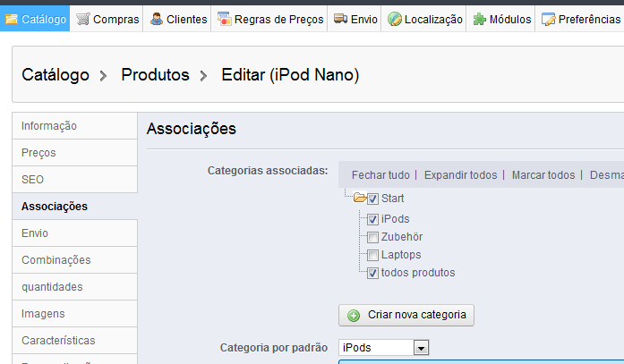Click the Criar nova categoria button

tap(406, 315)
